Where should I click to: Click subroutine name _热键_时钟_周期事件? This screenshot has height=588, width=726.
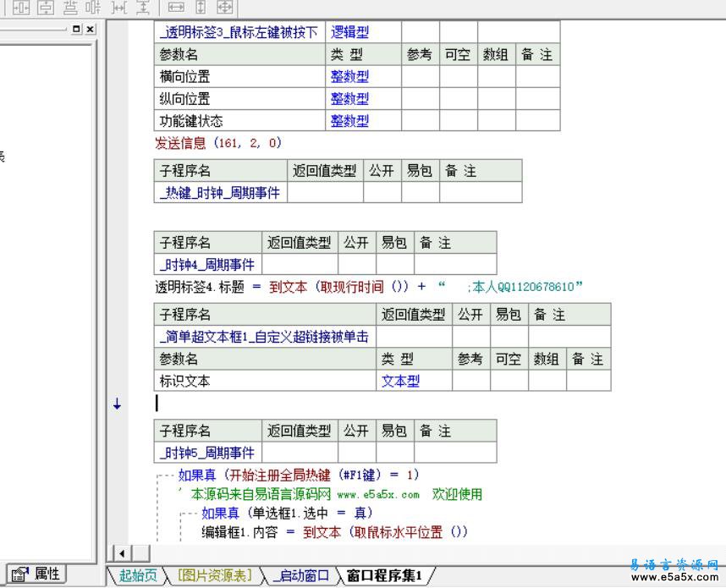[220, 192]
